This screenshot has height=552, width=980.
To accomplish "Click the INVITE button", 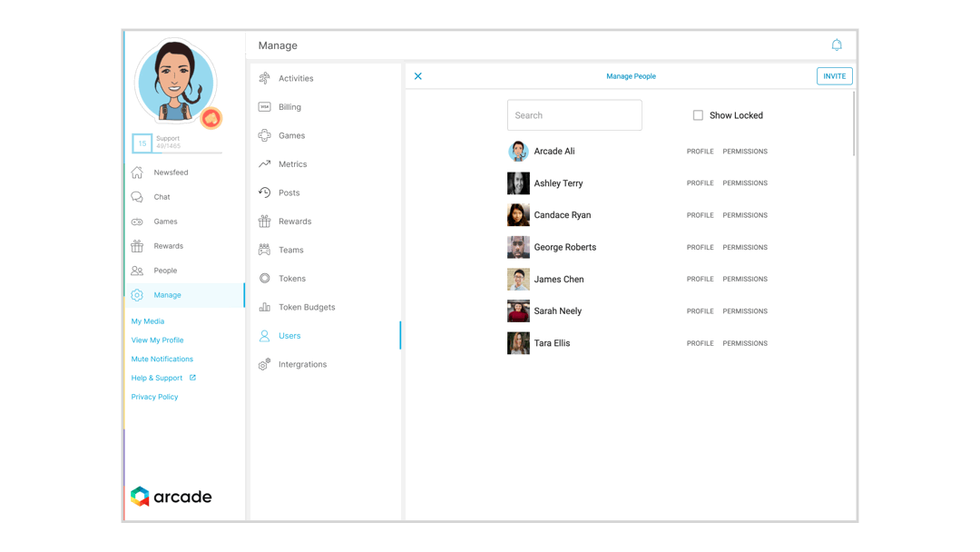I will (835, 76).
